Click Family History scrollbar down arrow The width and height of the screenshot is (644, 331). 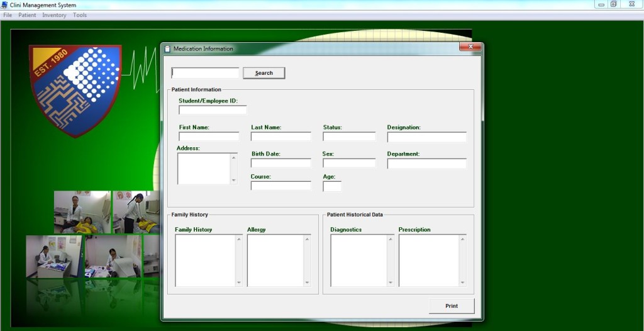238,283
